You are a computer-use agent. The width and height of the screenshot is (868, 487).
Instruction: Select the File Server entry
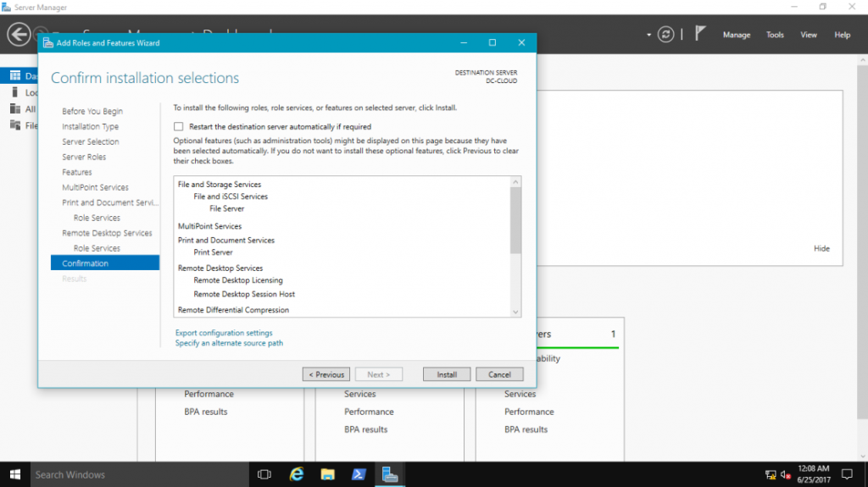coord(226,208)
